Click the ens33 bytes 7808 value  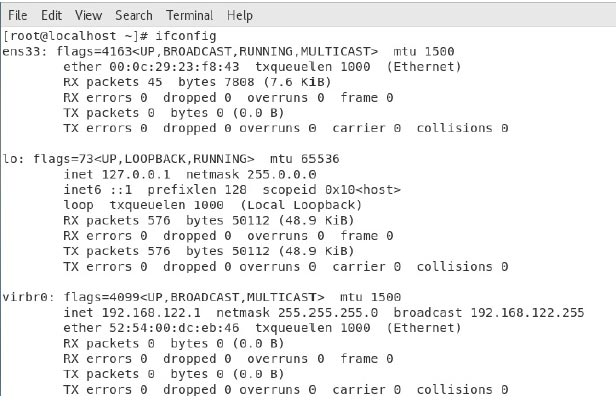point(240,82)
